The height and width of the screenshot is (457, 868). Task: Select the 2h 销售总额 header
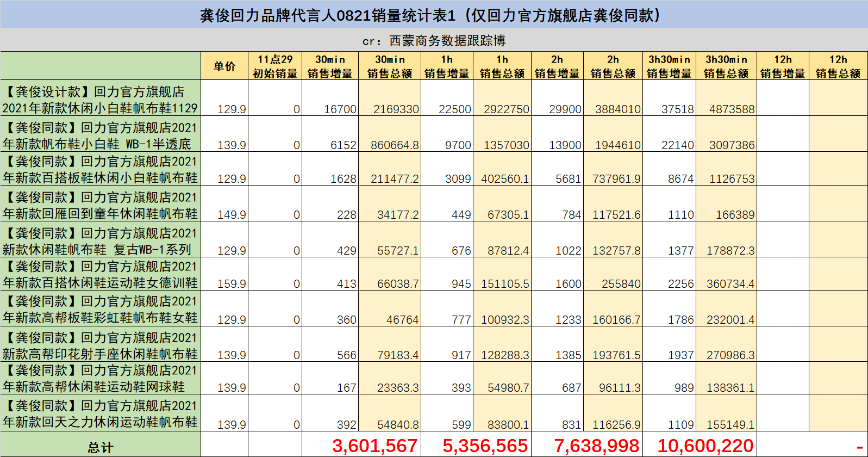point(613,66)
